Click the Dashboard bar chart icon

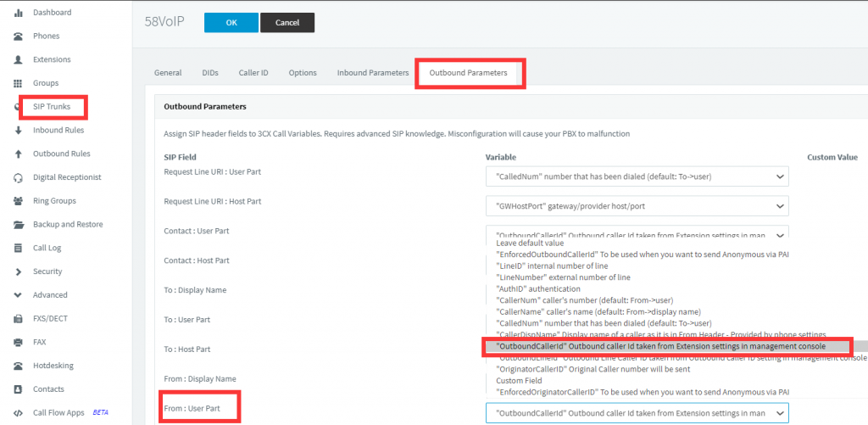[18, 13]
